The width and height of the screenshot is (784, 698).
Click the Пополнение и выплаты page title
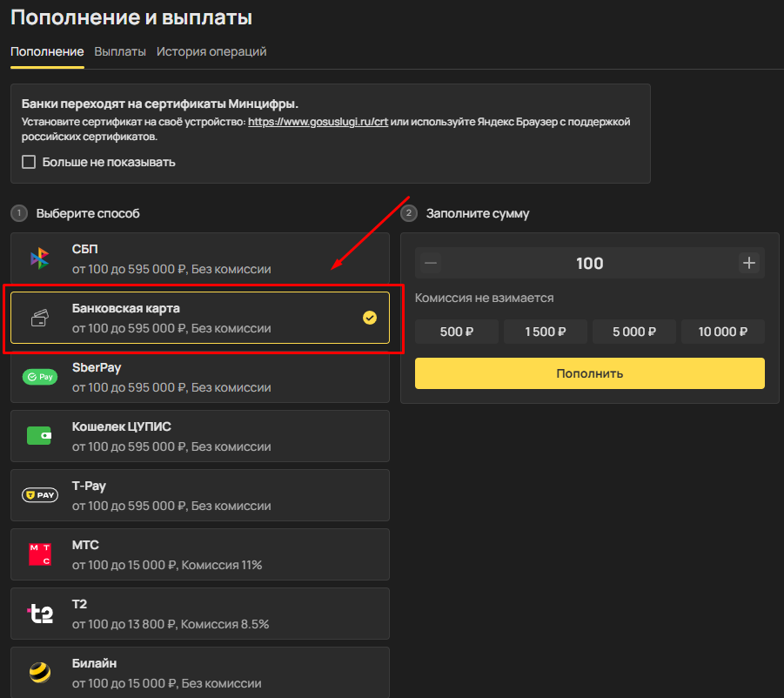pos(131,17)
